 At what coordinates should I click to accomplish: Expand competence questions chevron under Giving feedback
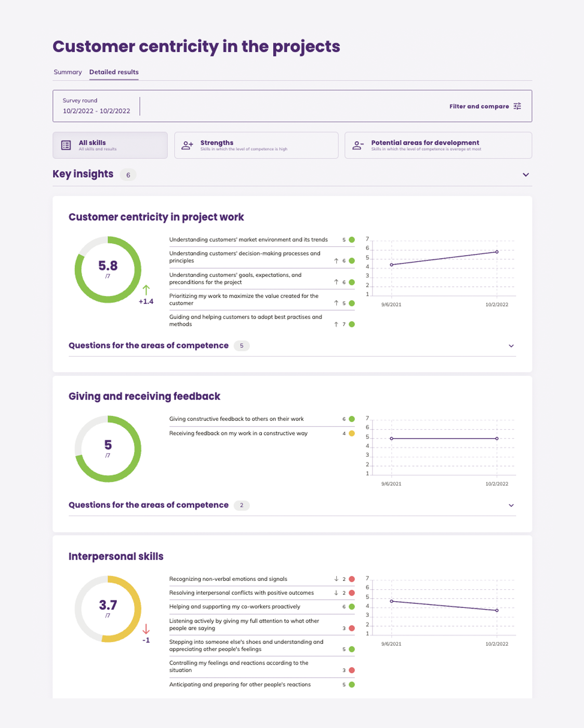[x=511, y=506]
